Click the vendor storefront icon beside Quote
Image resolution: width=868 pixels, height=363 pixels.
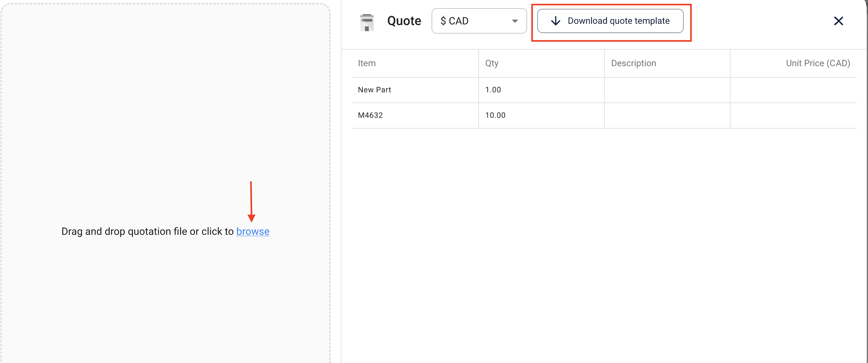[x=367, y=22]
